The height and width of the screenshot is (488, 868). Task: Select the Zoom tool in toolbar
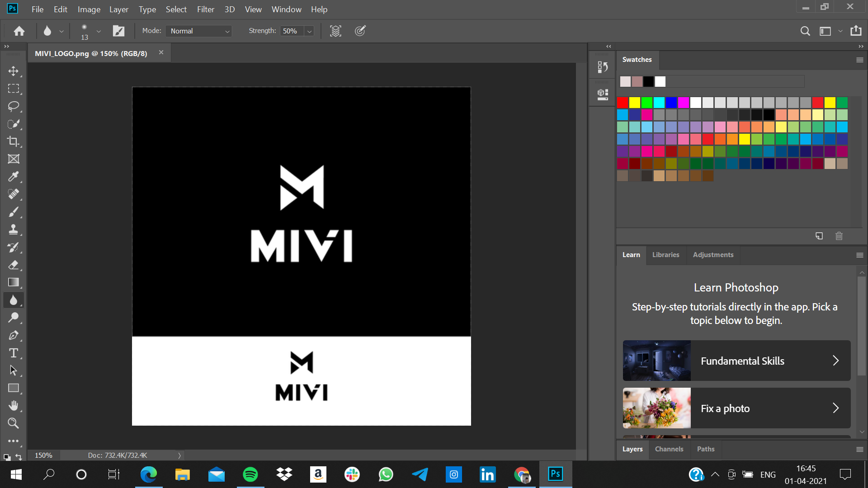point(14,423)
